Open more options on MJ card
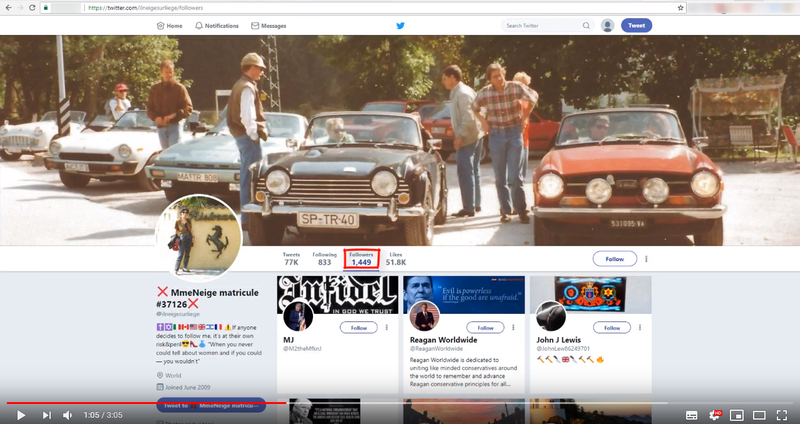This screenshot has height=424, width=800. (x=387, y=328)
